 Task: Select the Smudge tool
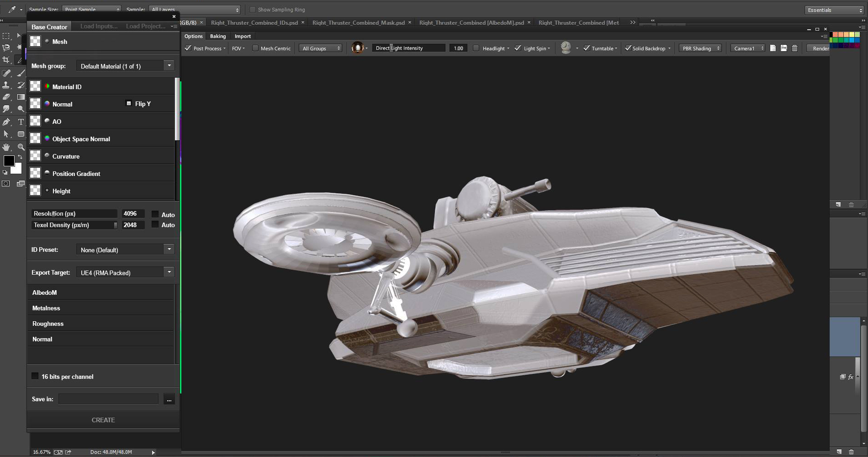[x=6, y=109]
